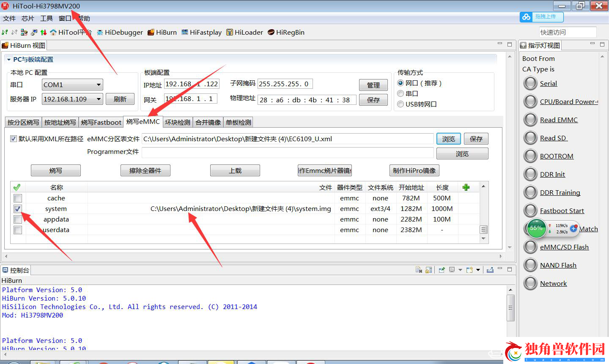This screenshot has width=609, height=364.
Task: Switch to the 坏块检测 tab
Action: (x=178, y=122)
